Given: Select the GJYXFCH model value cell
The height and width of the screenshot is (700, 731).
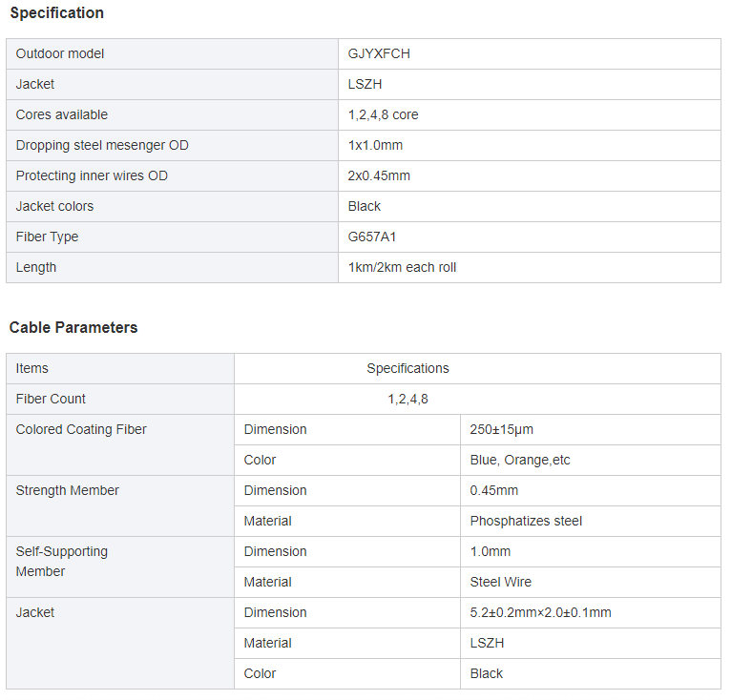Looking at the screenshot, I should tap(530, 54).
